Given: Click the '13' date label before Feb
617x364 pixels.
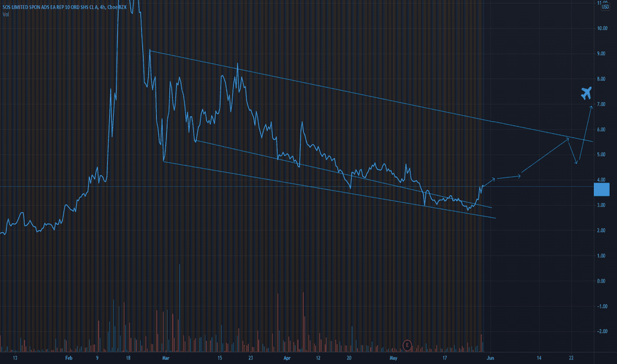Looking at the screenshot, I should [x=15, y=358].
